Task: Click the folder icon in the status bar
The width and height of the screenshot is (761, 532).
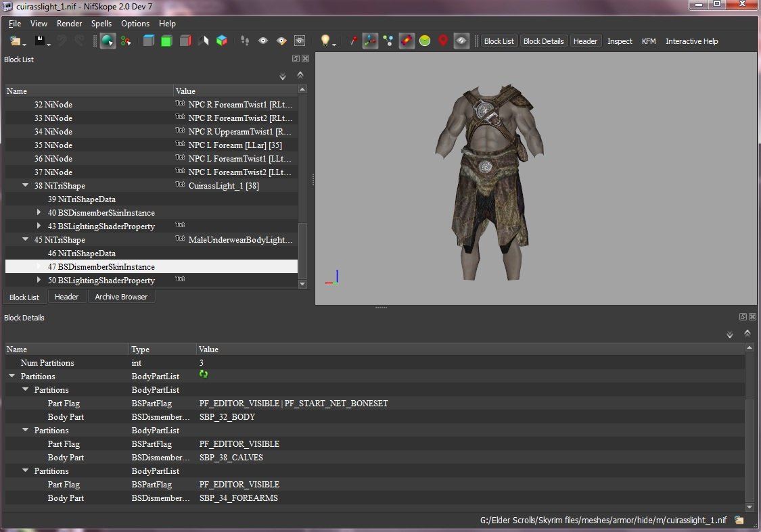Action: tap(739, 520)
